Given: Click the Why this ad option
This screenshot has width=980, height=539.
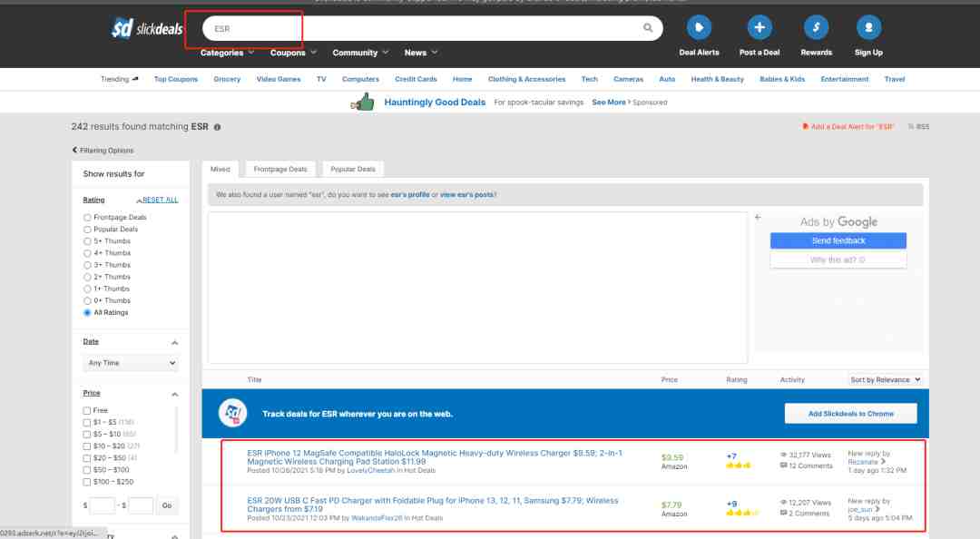Looking at the screenshot, I should pos(838,260).
